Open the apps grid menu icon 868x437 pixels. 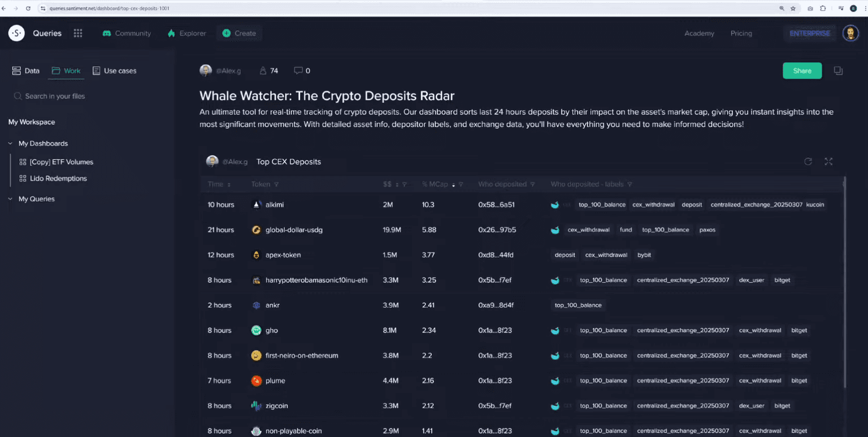[78, 33]
